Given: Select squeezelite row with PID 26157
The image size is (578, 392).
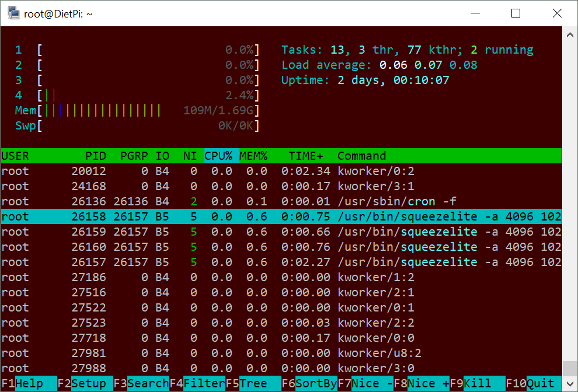Looking at the screenshot, I should (x=281, y=262).
